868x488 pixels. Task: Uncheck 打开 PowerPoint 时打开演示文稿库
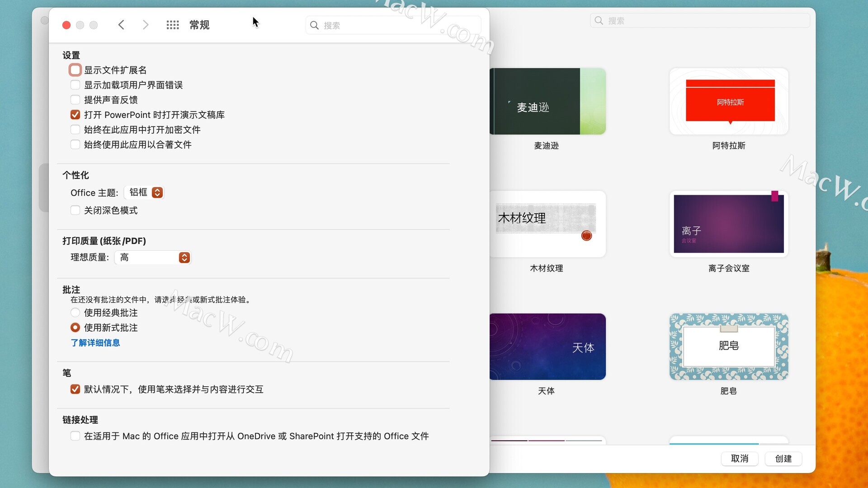[75, 115]
